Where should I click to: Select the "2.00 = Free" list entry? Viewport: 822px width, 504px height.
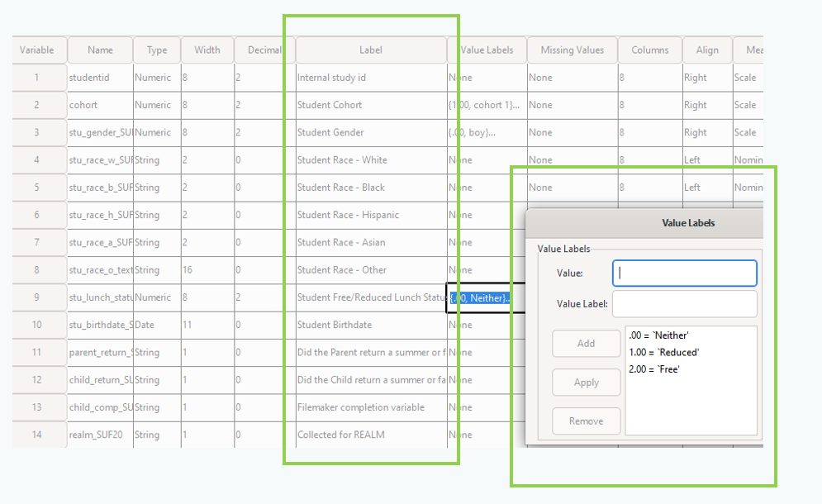[x=653, y=369]
